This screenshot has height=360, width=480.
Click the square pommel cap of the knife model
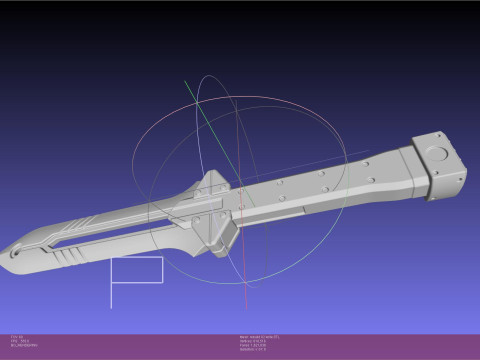439,166
